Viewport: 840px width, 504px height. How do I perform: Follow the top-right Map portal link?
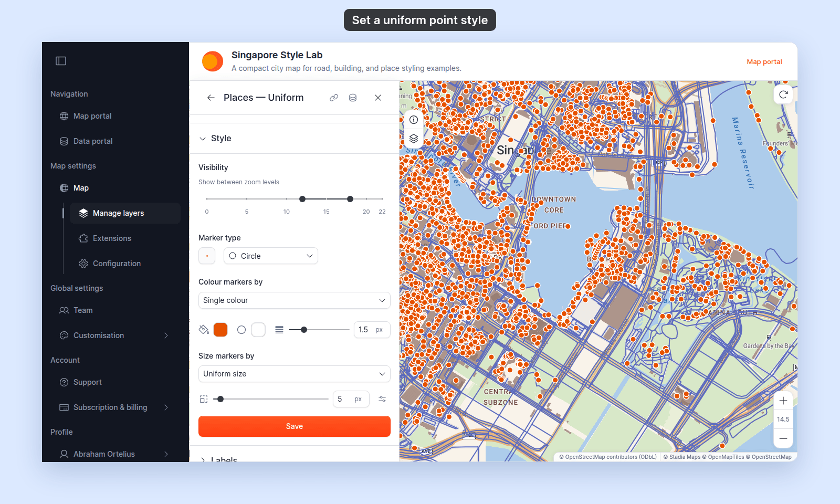coord(764,61)
